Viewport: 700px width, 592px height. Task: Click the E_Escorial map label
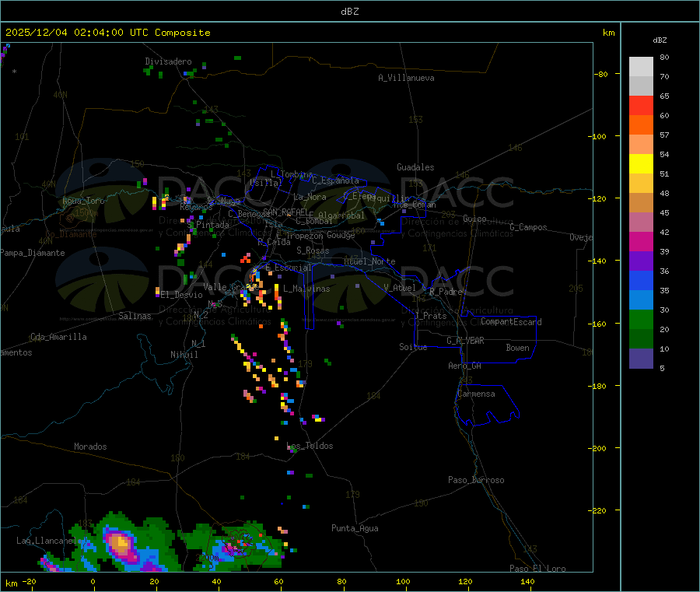click(x=289, y=268)
